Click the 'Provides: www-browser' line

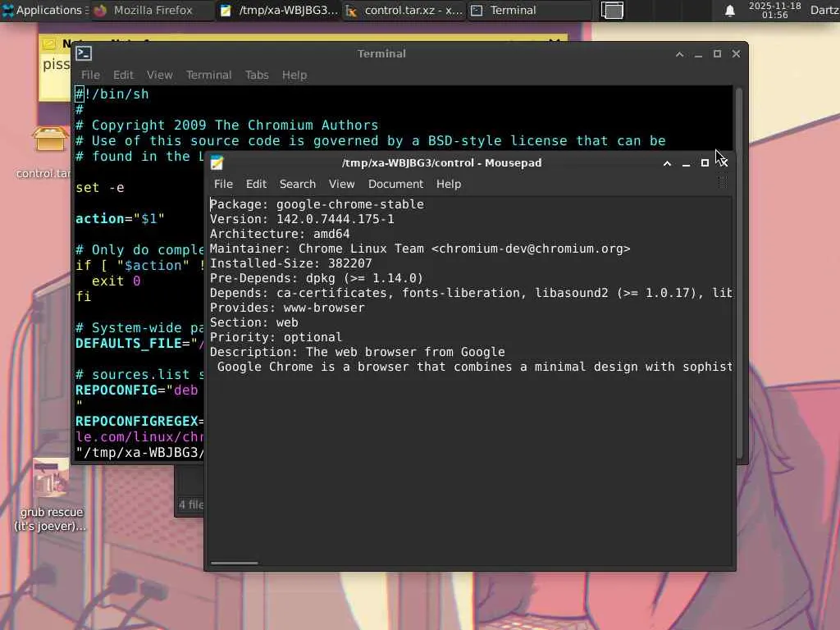(x=286, y=308)
